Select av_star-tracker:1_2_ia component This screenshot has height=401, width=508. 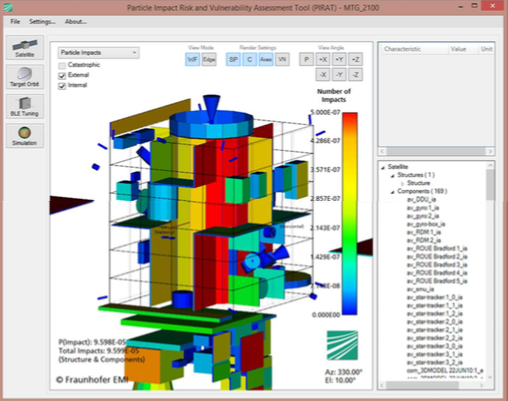434,314
